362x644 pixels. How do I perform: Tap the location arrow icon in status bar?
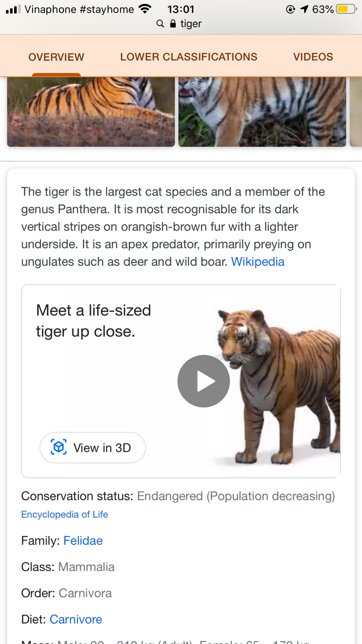pyautogui.click(x=304, y=9)
